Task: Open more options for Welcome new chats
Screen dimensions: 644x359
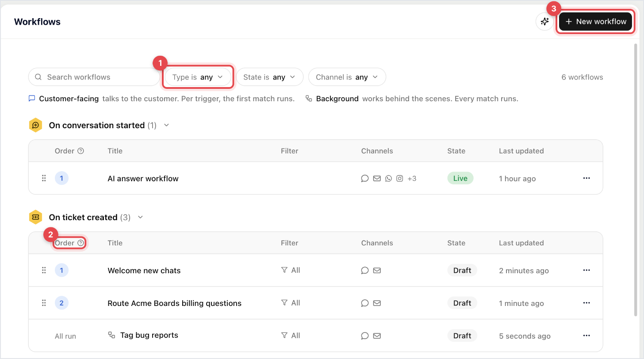Action: [x=586, y=270]
